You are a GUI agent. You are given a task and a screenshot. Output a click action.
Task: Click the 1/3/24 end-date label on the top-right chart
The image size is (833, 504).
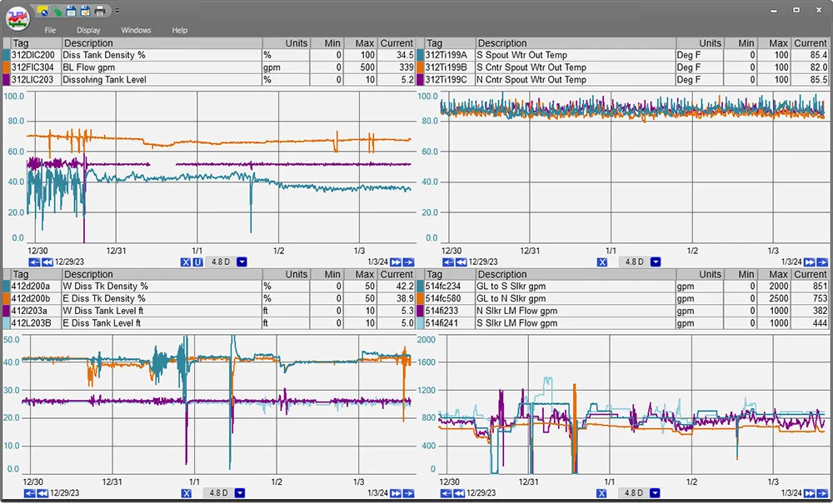[x=791, y=262]
